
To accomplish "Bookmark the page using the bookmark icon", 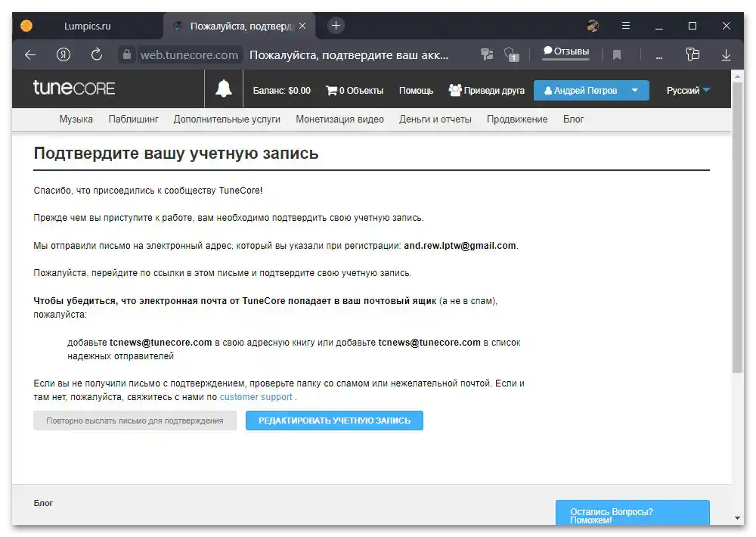I will click(617, 55).
